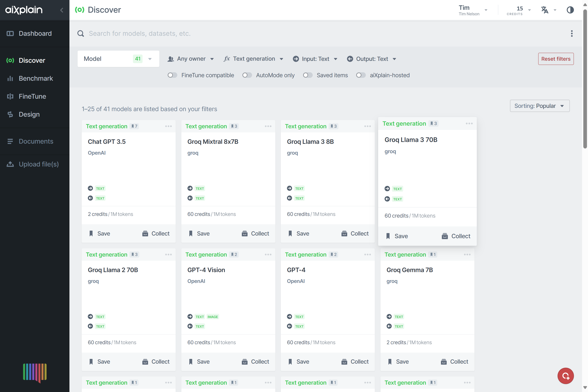Save the Groq Gemma 7B model
Viewport: 588px width, 392px height.
coord(398,362)
